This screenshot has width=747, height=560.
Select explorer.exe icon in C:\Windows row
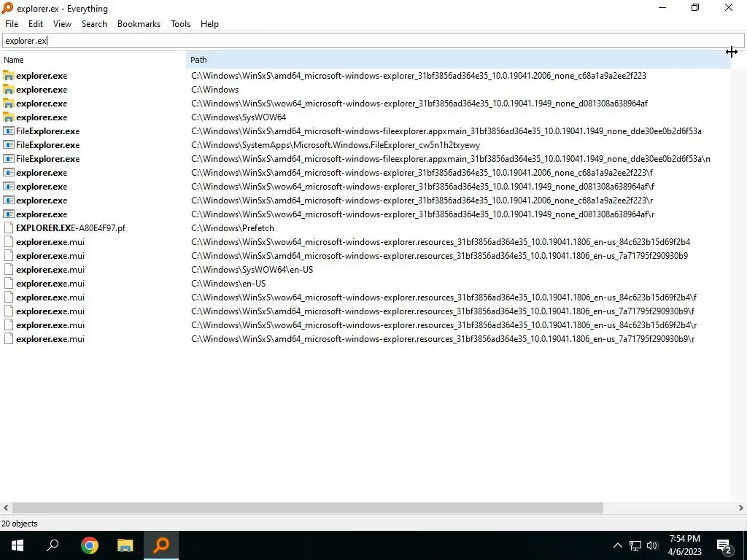8,90
